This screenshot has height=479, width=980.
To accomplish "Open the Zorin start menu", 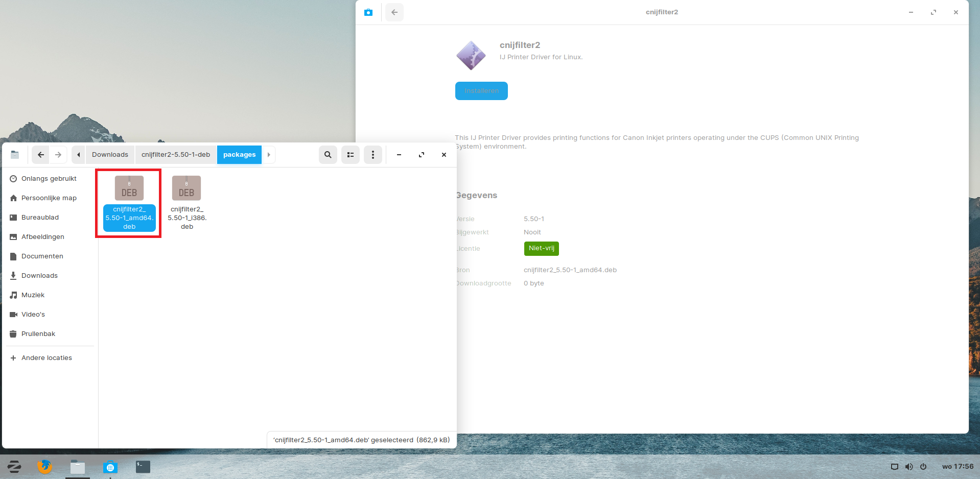I will pos(14,466).
